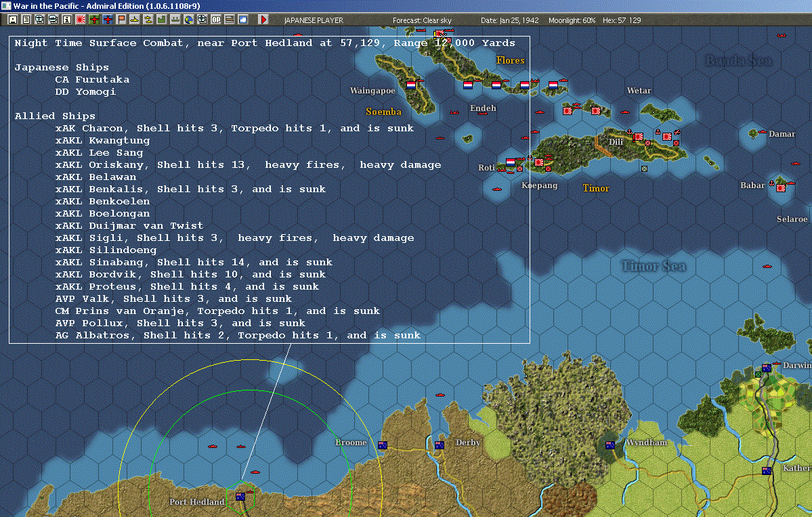Select the Darwin Australian flag base

pos(767,368)
